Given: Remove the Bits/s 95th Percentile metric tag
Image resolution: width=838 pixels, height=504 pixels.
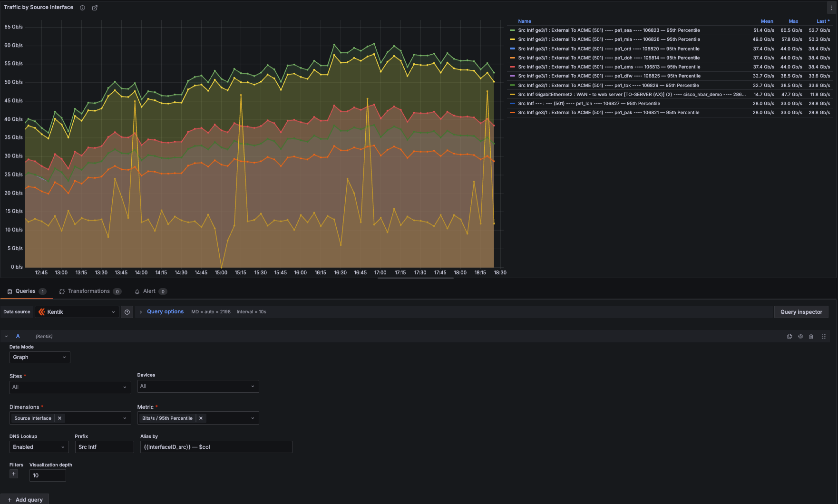Looking at the screenshot, I should pyautogui.click(x=201, y=418).
